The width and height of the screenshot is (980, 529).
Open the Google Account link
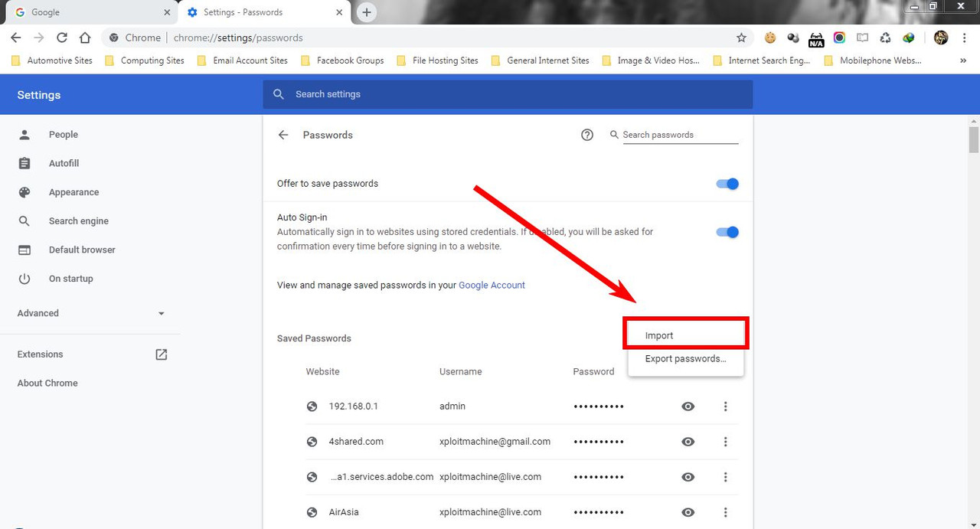coord(492,286)
